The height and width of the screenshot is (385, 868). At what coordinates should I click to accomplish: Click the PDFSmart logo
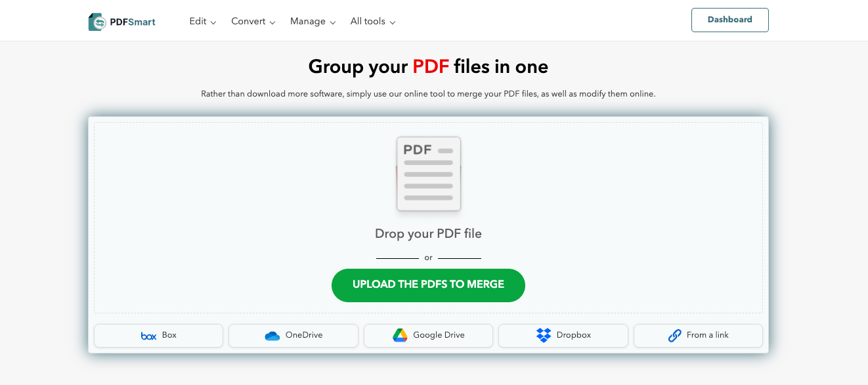tap(121, 21)
